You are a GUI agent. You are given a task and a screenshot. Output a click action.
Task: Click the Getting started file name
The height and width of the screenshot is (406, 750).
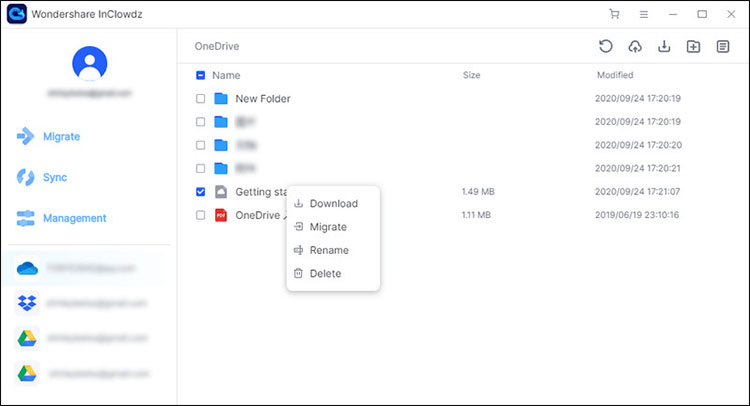click(x=261, y=192)
